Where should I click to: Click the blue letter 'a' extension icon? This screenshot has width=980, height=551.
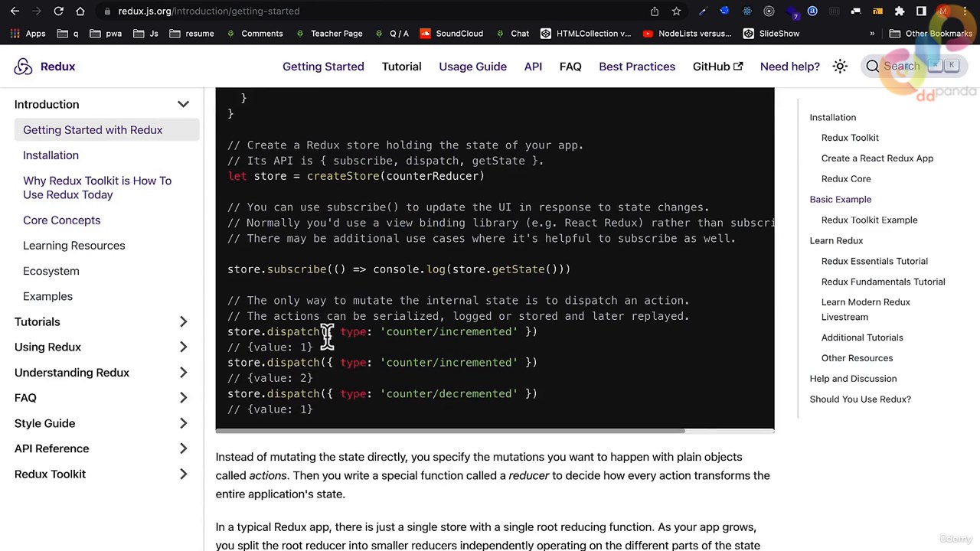[812, 11]
